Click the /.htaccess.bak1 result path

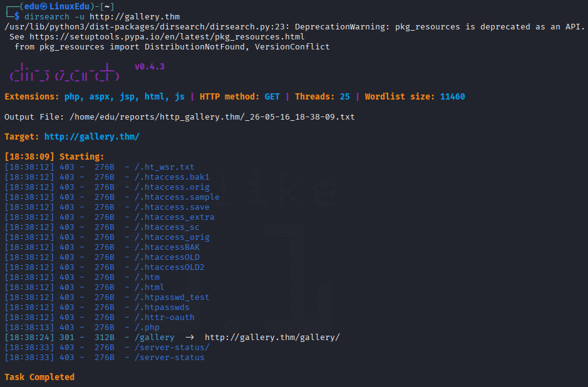[172, 177]
